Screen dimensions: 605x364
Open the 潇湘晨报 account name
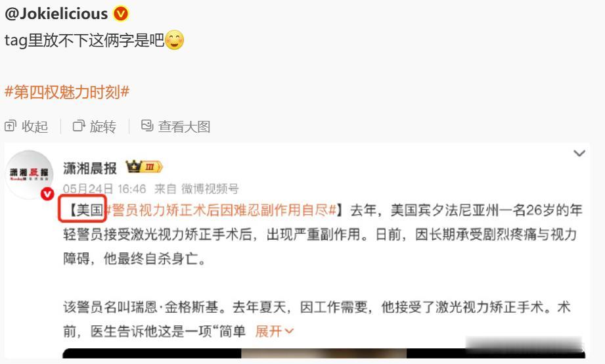[x=90, y=168]
